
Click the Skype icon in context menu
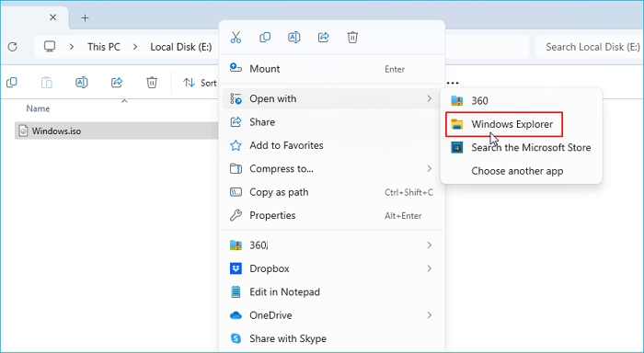click(236, 338)
